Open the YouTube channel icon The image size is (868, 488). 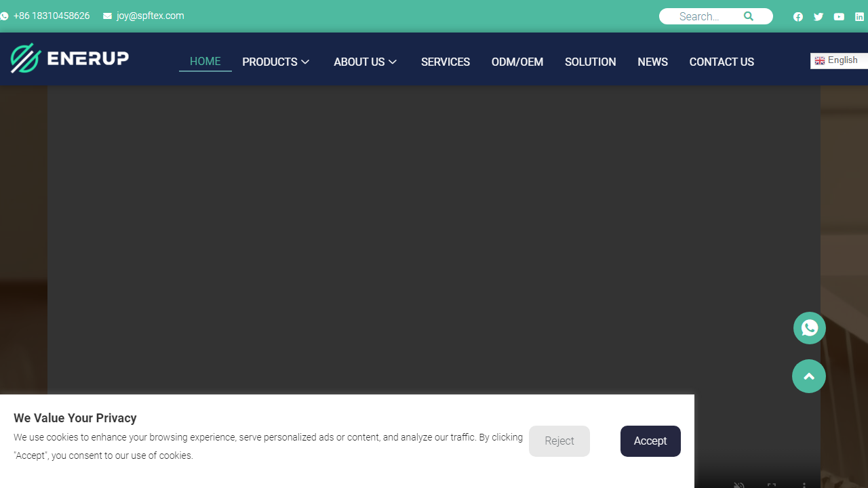click(x=839, y=17)
